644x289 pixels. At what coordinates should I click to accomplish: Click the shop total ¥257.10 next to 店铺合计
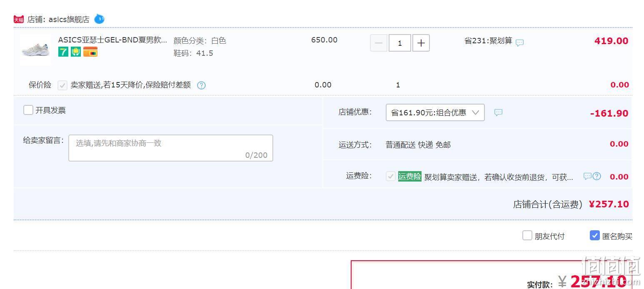(x=609, y=204)
